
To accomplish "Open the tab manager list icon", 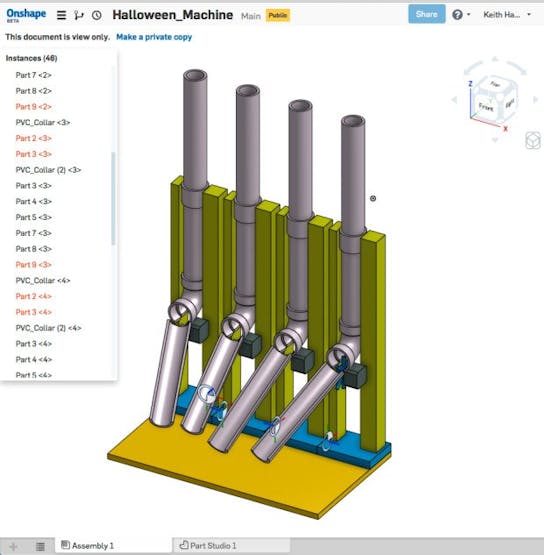I will 40,547.
